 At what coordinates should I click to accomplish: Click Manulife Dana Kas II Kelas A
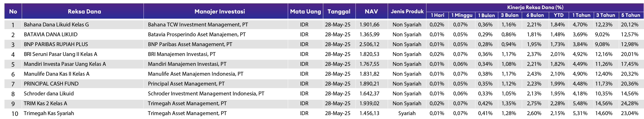[x=57, y=74]
